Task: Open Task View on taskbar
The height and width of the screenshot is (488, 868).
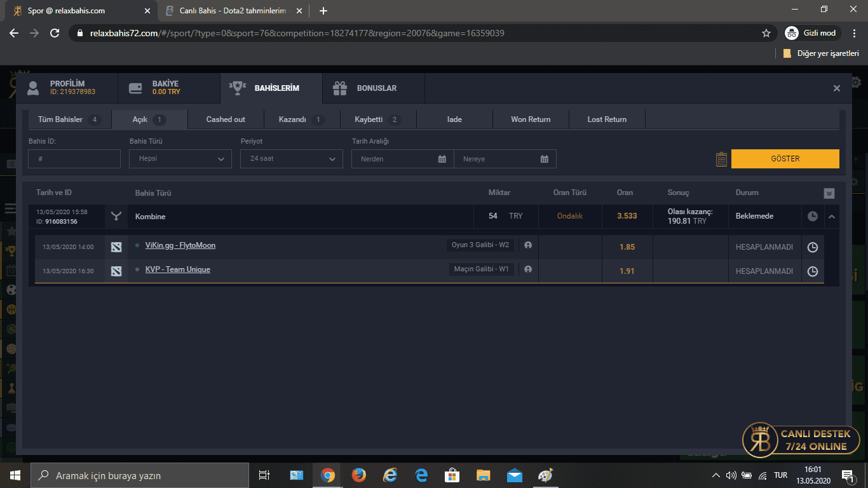Action: [265, 475]
